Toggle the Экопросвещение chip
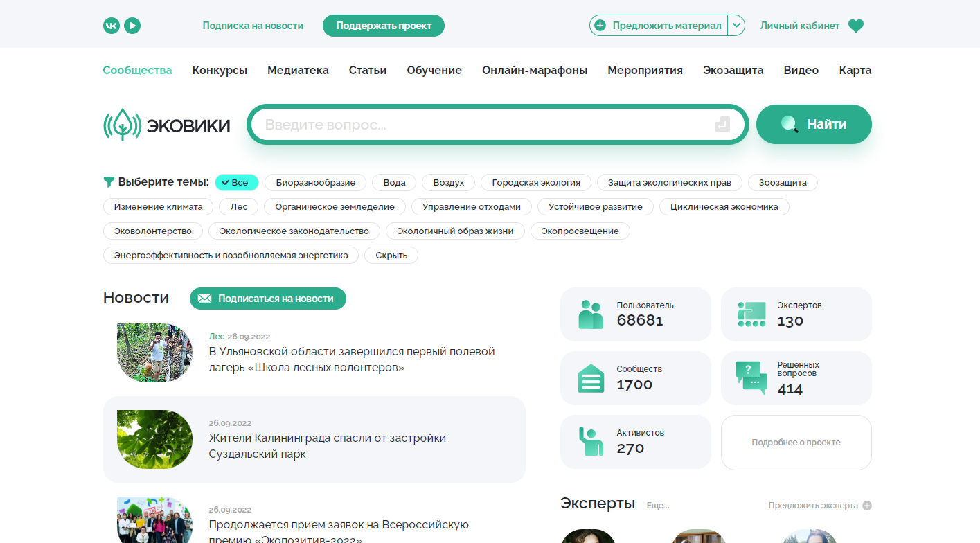 tap(580, 231)
